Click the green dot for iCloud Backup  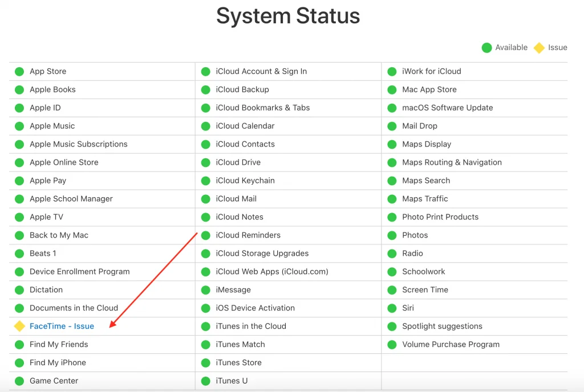205,89
